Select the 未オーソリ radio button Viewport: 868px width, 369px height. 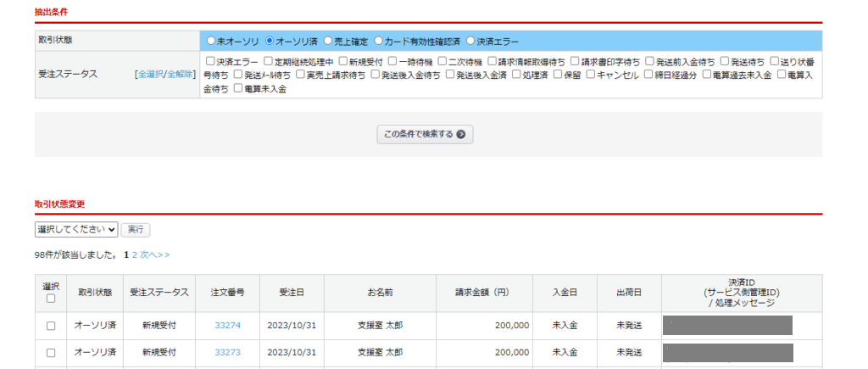(210, 41)
